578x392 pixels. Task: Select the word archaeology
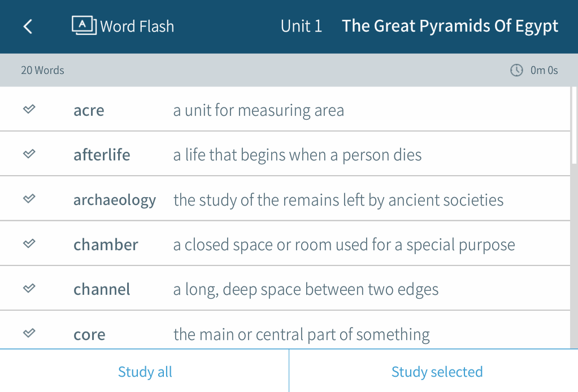(x=115, y=200)
